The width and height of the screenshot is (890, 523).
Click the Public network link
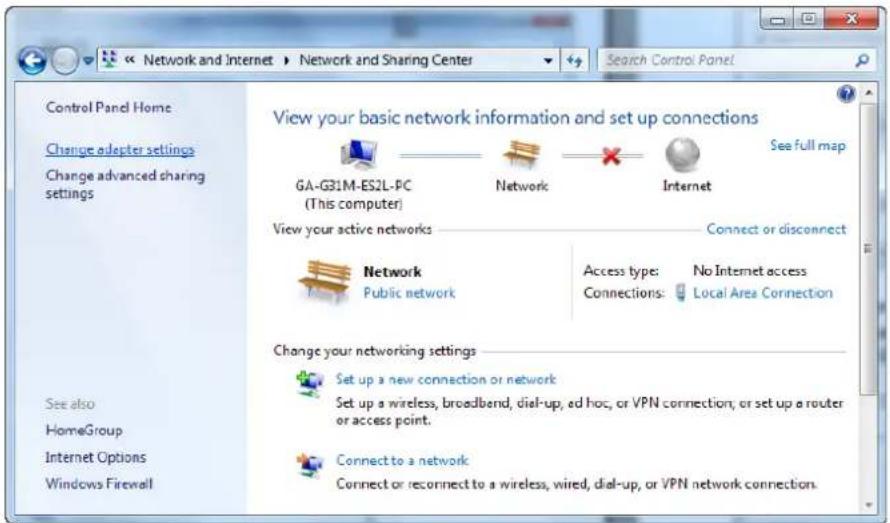click(x=409, y=293)
